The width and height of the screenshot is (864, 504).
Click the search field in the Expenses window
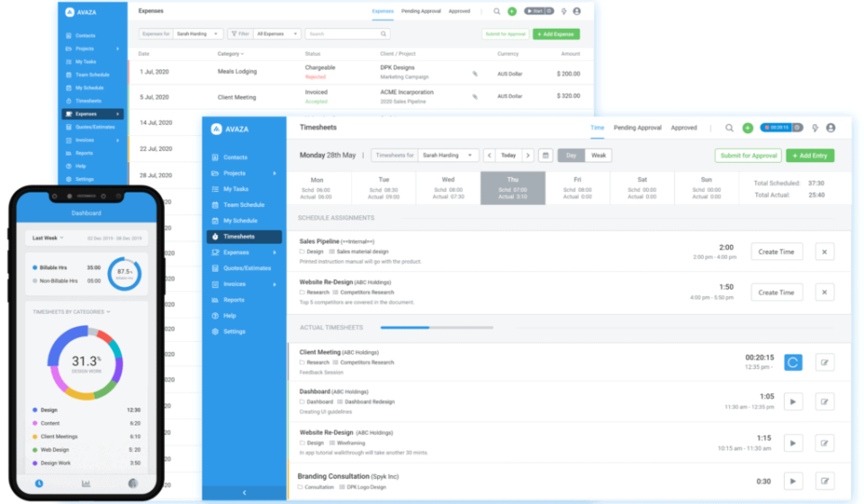click(346, 33)
